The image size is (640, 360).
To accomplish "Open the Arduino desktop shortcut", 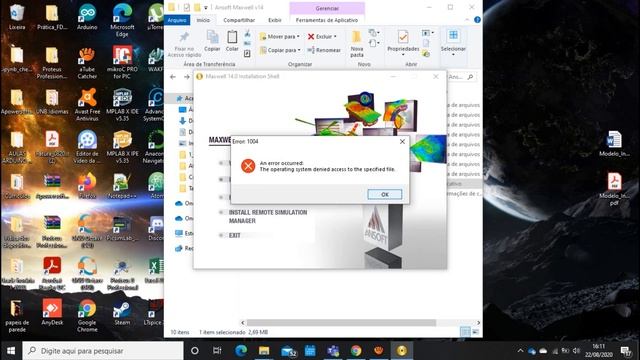I will coord(87,17).
